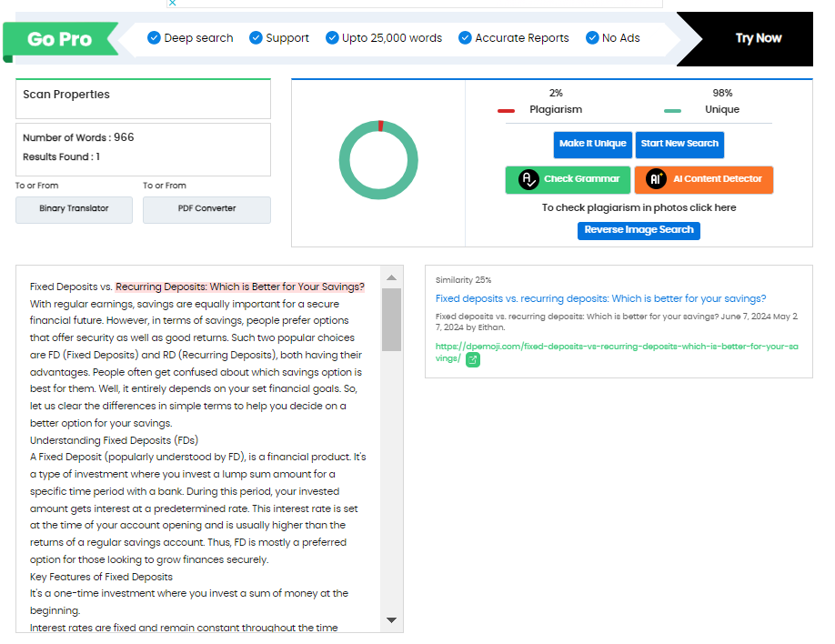The height and width of the screenshot is (644, 835).
Task: Open Reverse Image Search
Action: [x=639, y=230]
